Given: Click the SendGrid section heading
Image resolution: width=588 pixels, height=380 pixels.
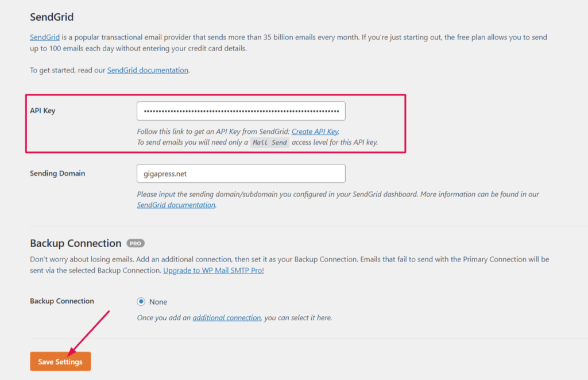Looking at the screenshot, I should point(52,17).
